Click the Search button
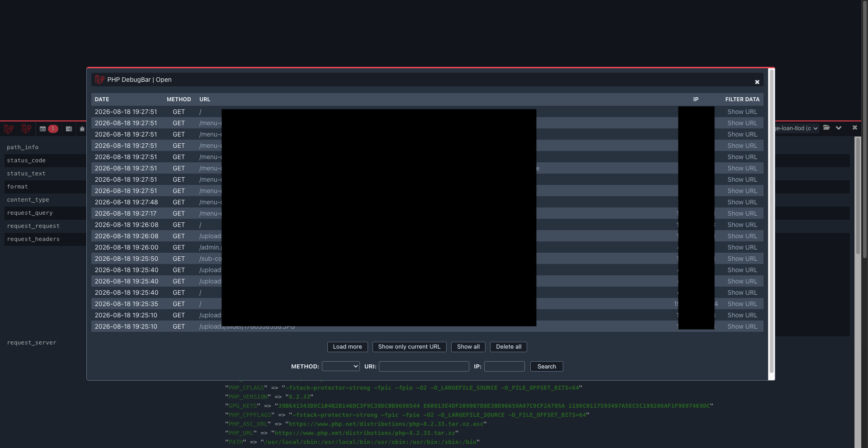 (547, 366)
